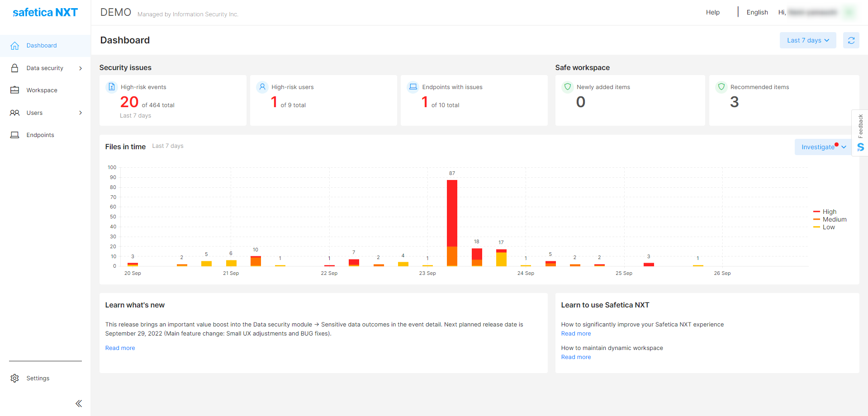The height and width of the screenshot is (416, 868).
Task: Collapse the sidebar with double-chevron icon
Action: tap(79, 403)
